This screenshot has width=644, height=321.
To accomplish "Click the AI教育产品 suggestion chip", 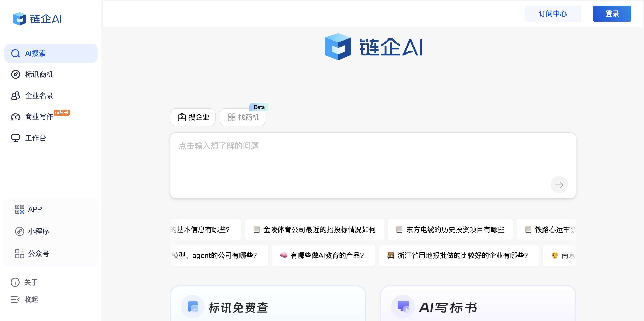I will tap(323, 255).
